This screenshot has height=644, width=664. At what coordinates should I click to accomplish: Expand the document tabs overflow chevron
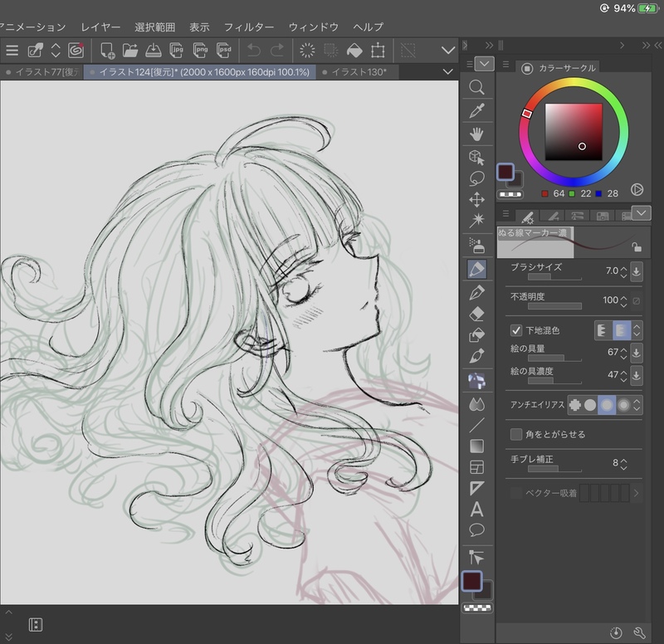point(449,72)
